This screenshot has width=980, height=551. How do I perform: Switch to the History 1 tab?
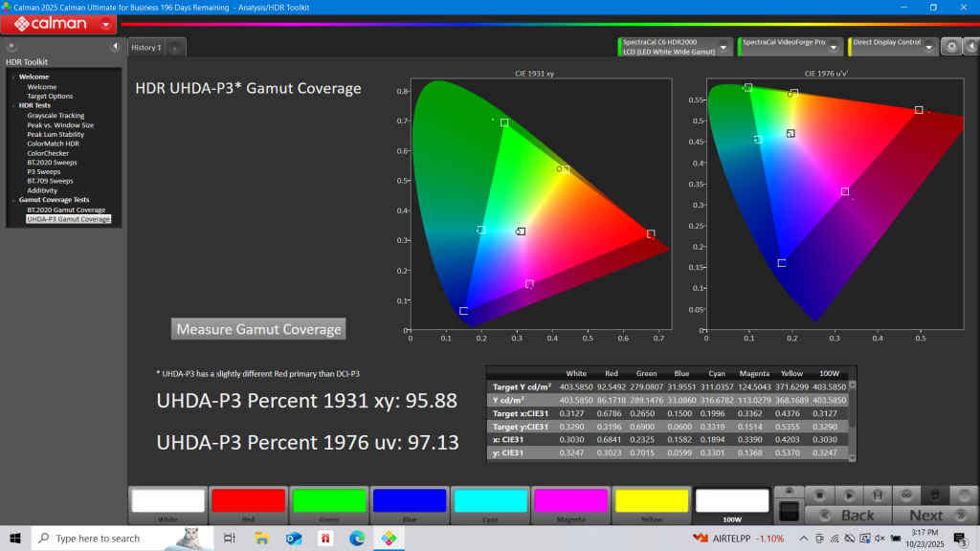click(146, 47)
